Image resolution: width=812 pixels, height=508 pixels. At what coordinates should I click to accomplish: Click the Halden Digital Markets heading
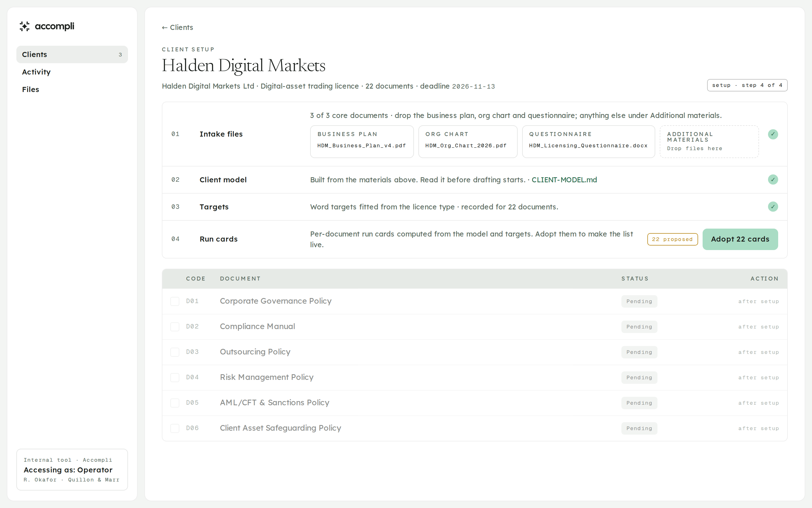(x=244, y=65)
